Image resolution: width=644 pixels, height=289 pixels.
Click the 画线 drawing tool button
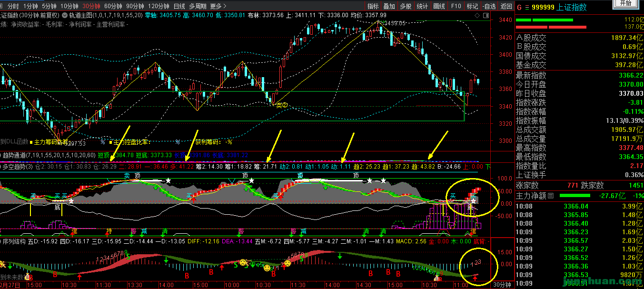point(439,6)
